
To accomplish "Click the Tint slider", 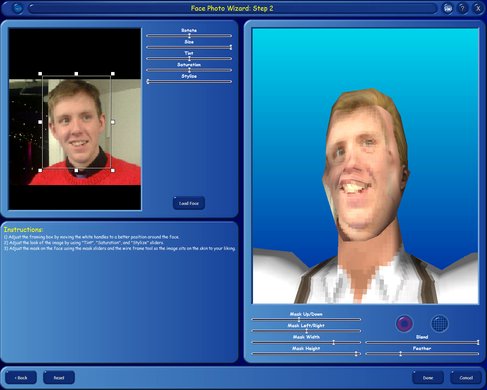I will [189, 59].
